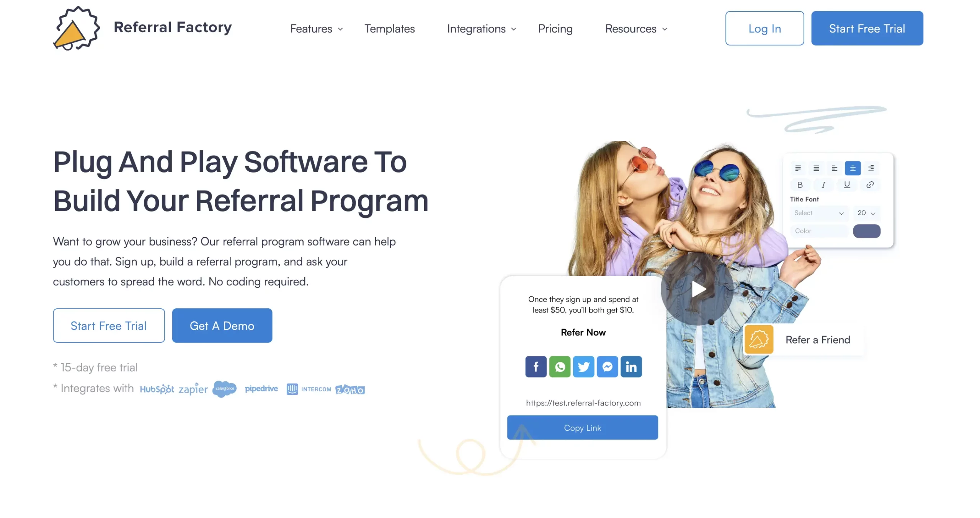The width and height of the screenshot is (980, 518).
Task: Click the WhatsApp share icon
Action: pos(559,367)
